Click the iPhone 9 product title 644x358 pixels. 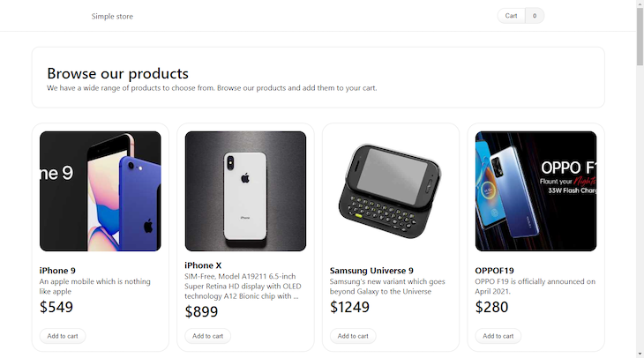(57, 271)
